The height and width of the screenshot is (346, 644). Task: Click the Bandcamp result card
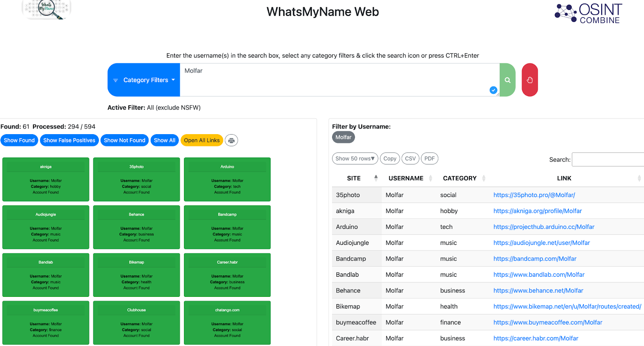[x=227, y=227]
